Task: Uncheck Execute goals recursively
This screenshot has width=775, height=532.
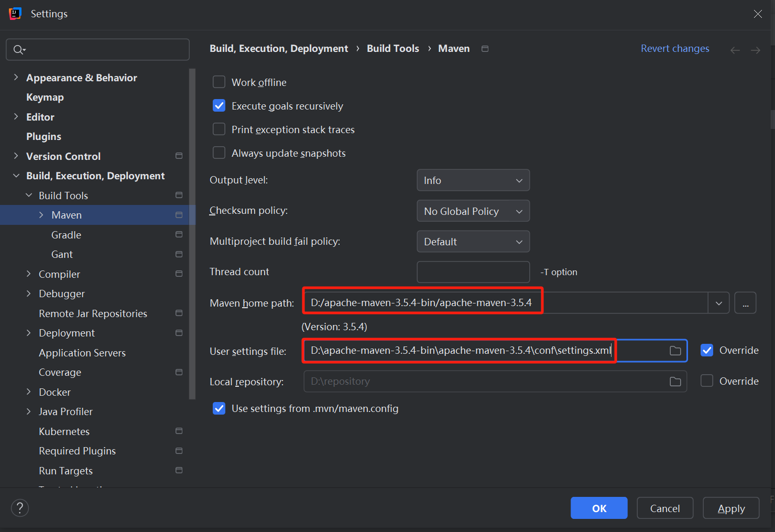Action: click(219, 106)
